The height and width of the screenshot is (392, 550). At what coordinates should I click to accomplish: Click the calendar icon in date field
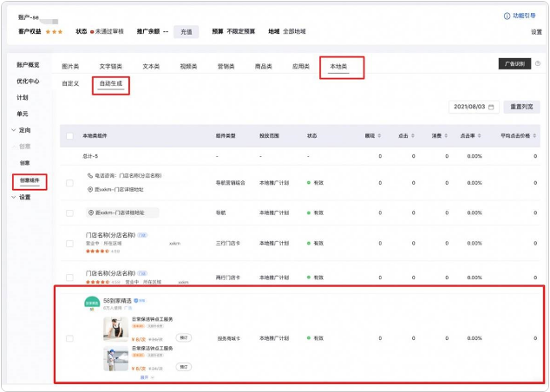tap(492, 107)
